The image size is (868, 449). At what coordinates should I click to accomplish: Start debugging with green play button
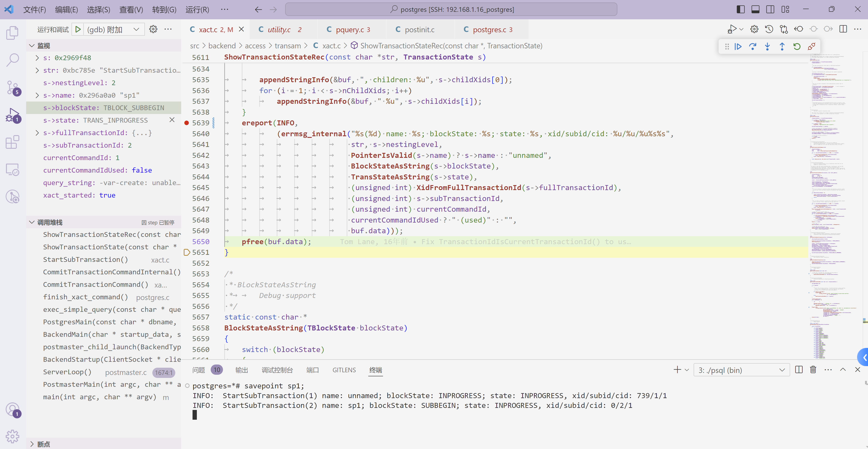78,29
